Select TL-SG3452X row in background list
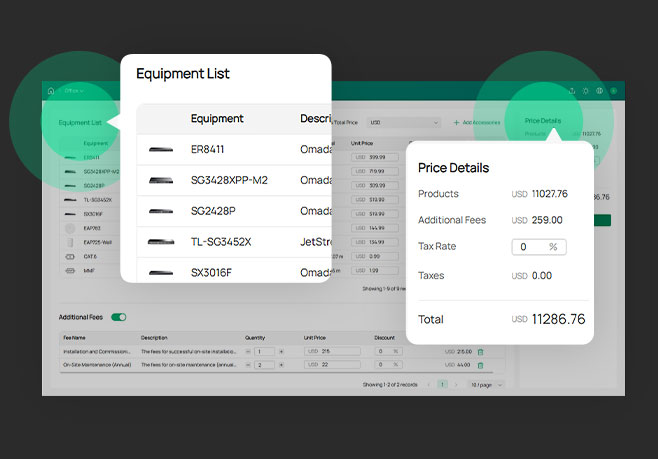 (x=90, y=200)
